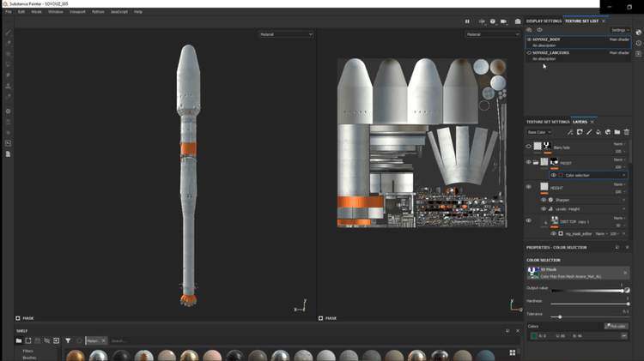Toggle visibility of Levels - Height effect
644x361 pixels.
[x=544, y=209]
